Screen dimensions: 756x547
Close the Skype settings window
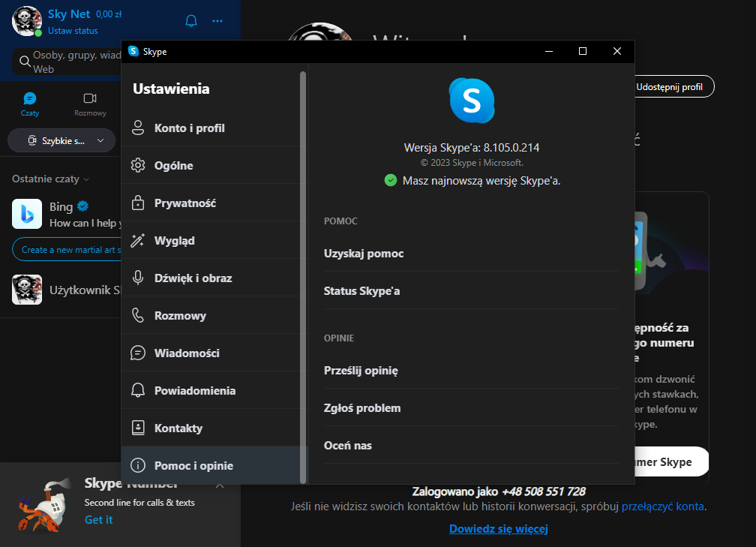click(x=616, y=51)
